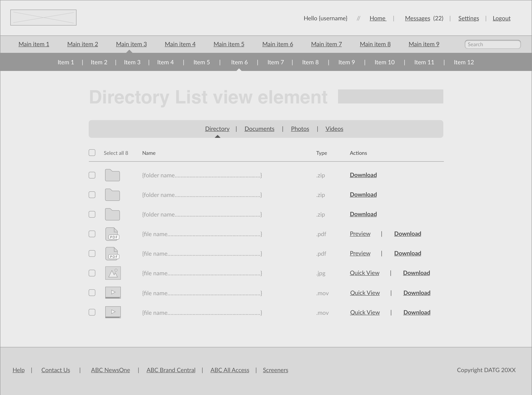The image size is (532, 395).
Task: Open the Documents tab
Action: pyautogui.click(x=259, y=129)
